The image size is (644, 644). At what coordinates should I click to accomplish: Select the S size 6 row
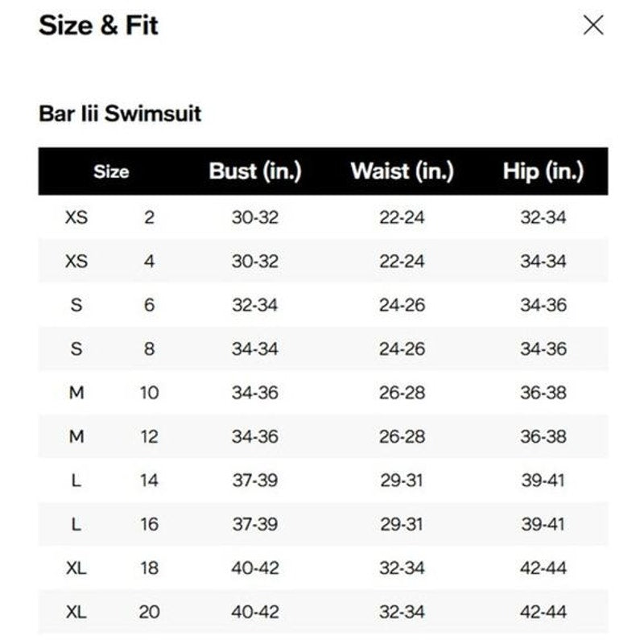click(322, 305)
